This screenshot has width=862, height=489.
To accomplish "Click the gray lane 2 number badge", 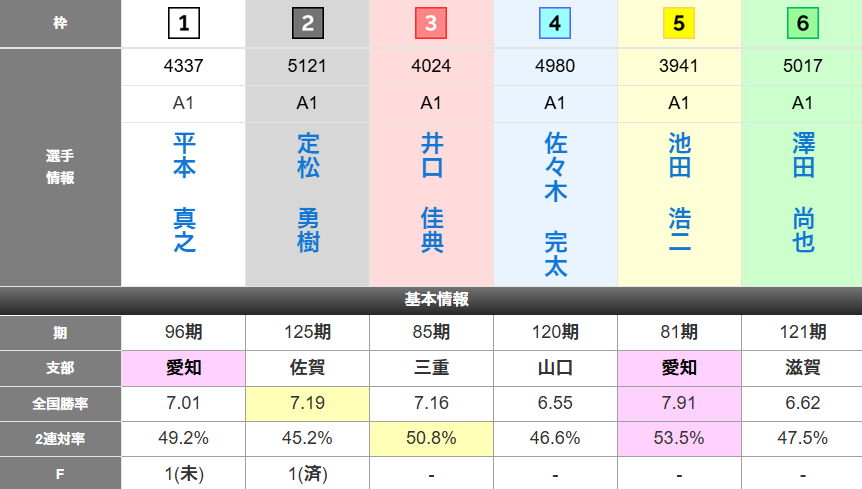I will tap(307, 23).
